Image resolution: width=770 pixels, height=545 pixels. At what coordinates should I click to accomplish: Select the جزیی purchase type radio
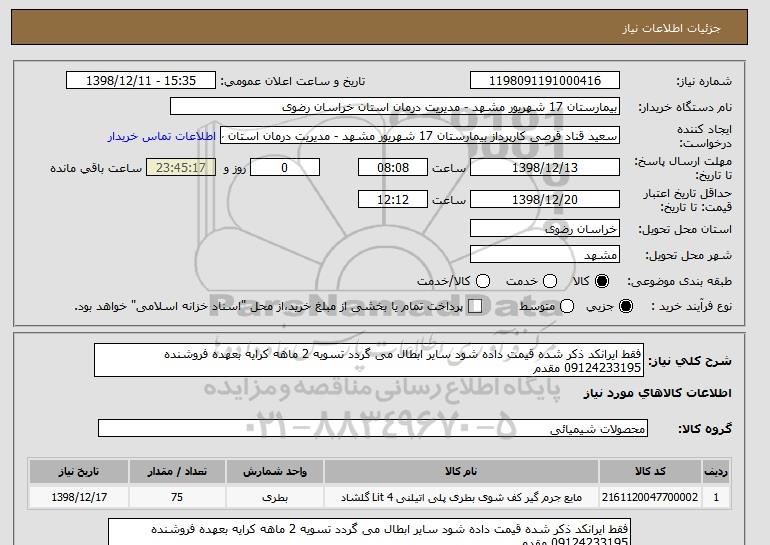click(626, 306)
